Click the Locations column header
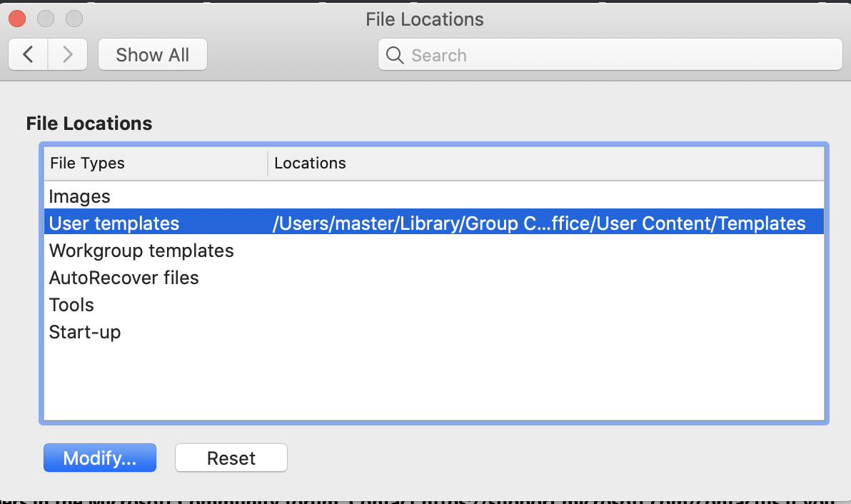 pos(546,163)
